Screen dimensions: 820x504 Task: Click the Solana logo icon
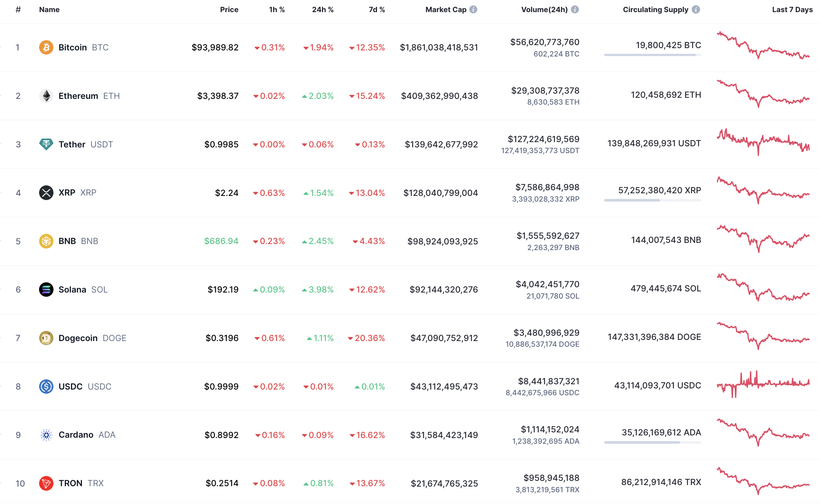[x=46, y=290]
